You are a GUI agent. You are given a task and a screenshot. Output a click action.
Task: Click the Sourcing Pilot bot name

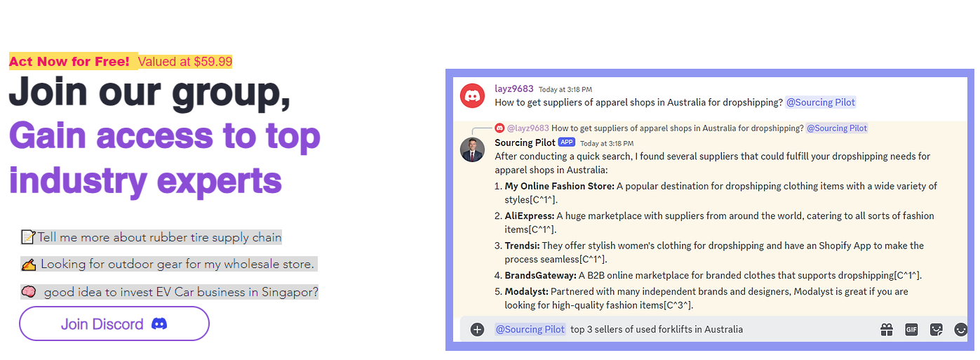pyautogui.click(x=525, y=142)
